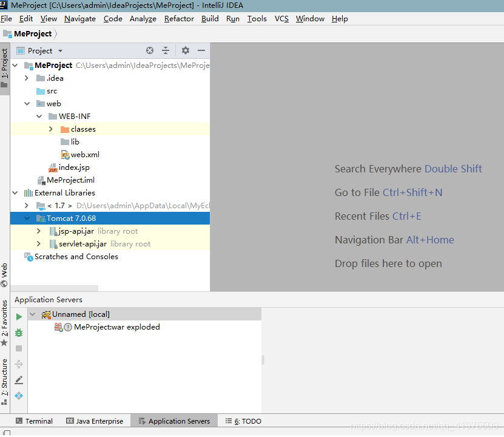This screenshot has height=437, width=504.
Task: Click the MeProject:war exploded artifact icon
Action: tap(59, 327)
